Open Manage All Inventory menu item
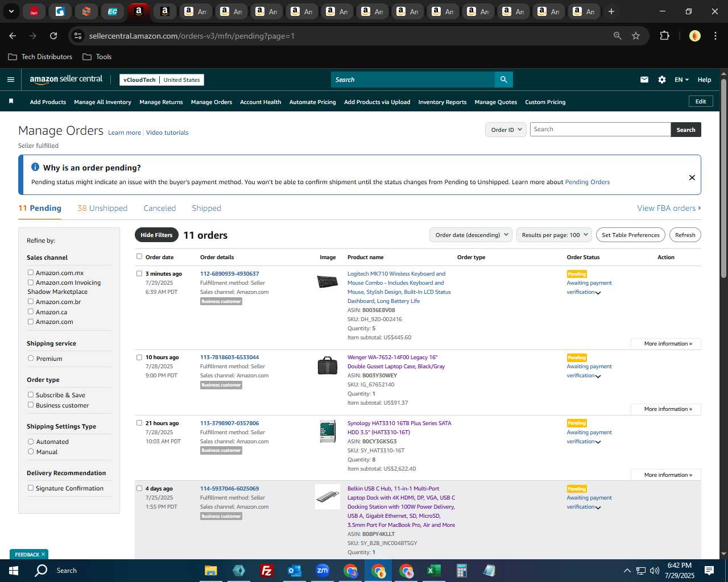 coord(102,102)
